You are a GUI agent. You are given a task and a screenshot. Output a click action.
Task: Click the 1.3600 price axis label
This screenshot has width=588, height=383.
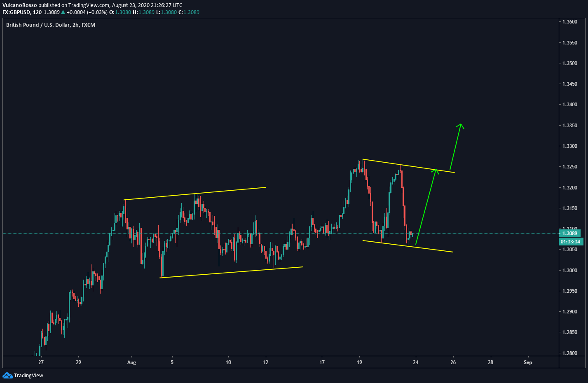pyautogui.click(x=570, y=22)
